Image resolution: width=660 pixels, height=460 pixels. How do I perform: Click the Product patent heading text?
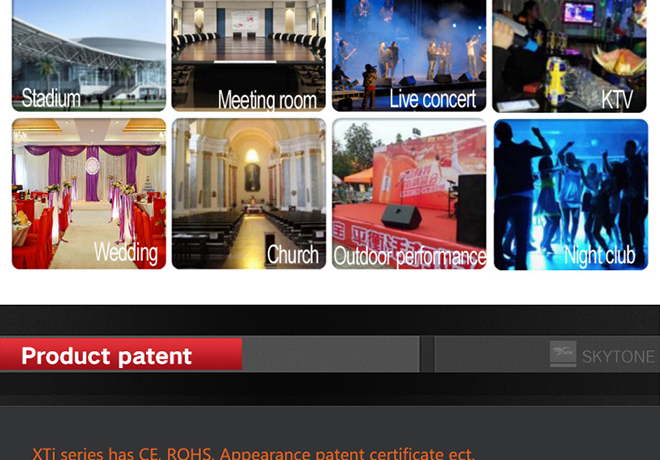tap(106, 356)
